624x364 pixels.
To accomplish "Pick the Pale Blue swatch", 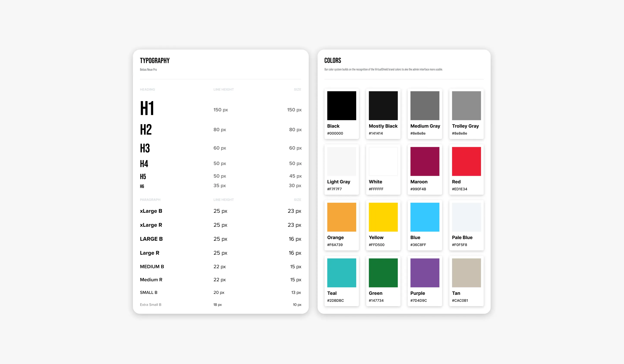I will coord(466,217).
